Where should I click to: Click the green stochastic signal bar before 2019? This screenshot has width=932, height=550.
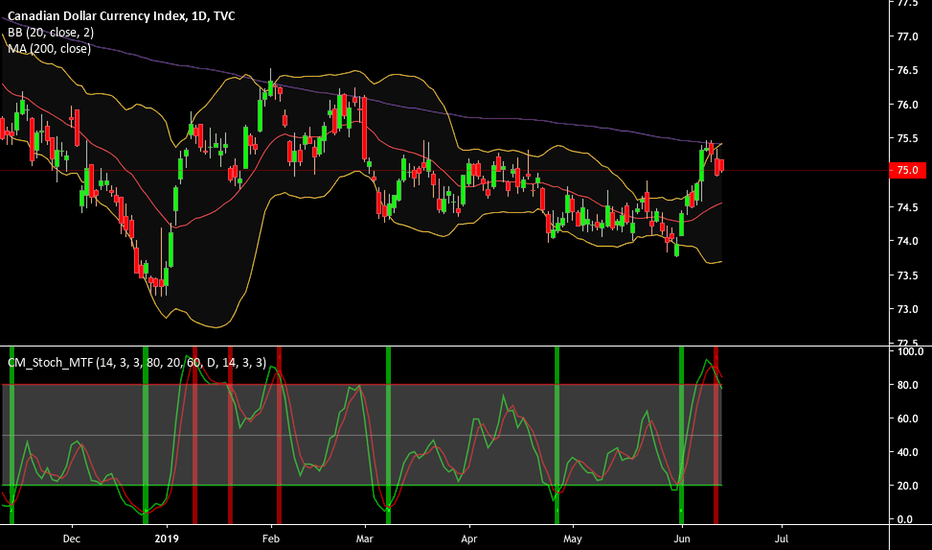pos(146,435)
